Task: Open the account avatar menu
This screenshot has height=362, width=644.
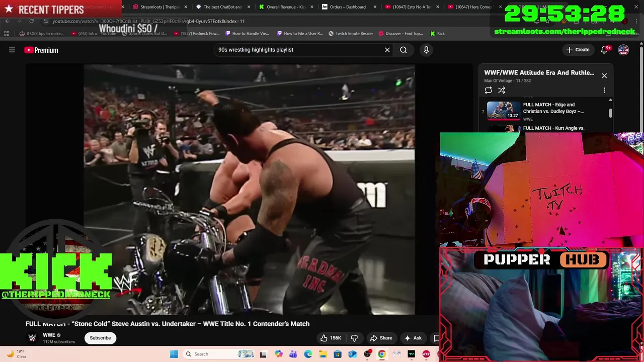Action: (623, 50)
